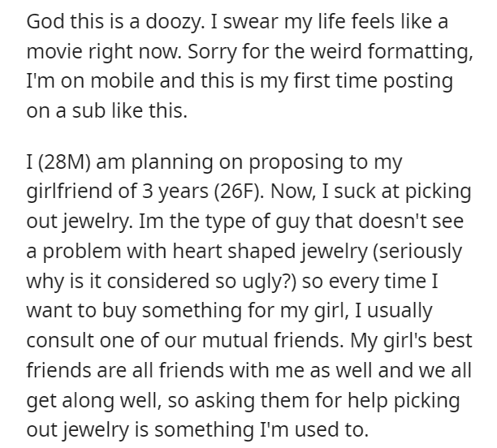Viewport: 497px width, 448px height.
Task: Click the word "movie" in the first paragraph
Action: 54,52
